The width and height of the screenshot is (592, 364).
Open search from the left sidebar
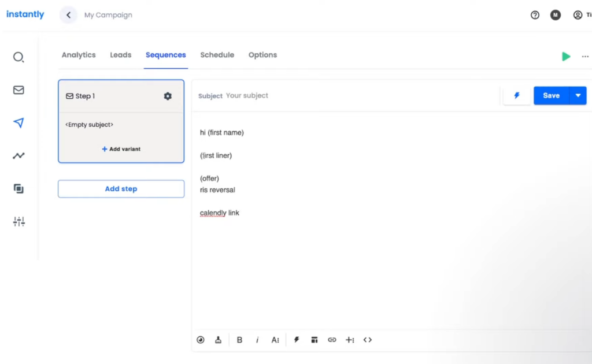point(18,57)
